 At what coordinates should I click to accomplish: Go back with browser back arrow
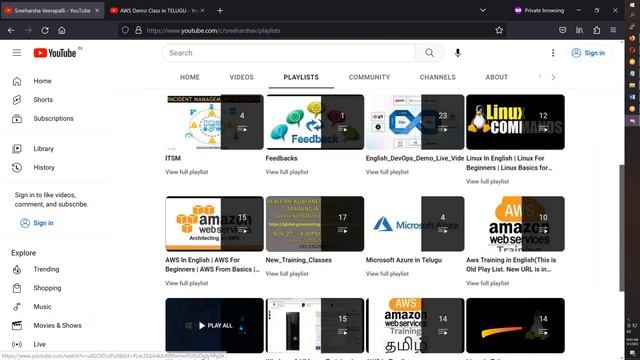(11, 30)
